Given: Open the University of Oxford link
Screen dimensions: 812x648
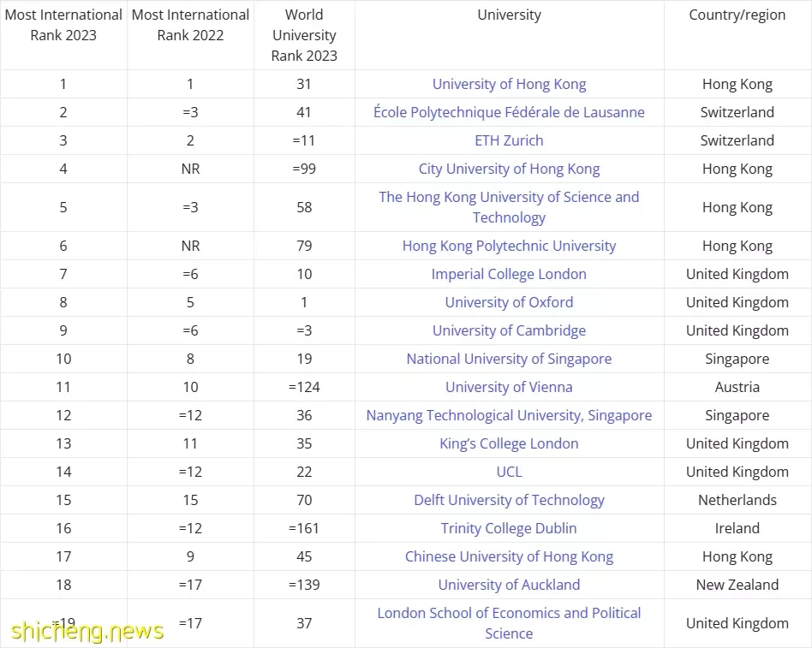Looking at the screenshot, I should 509,302.
